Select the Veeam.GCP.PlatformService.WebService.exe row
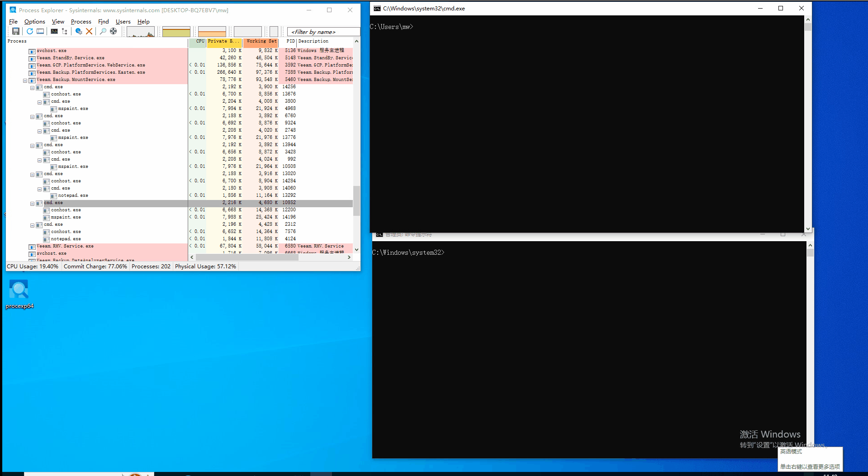This screenshot has height=476, width=868. click(x=180, y=65)
